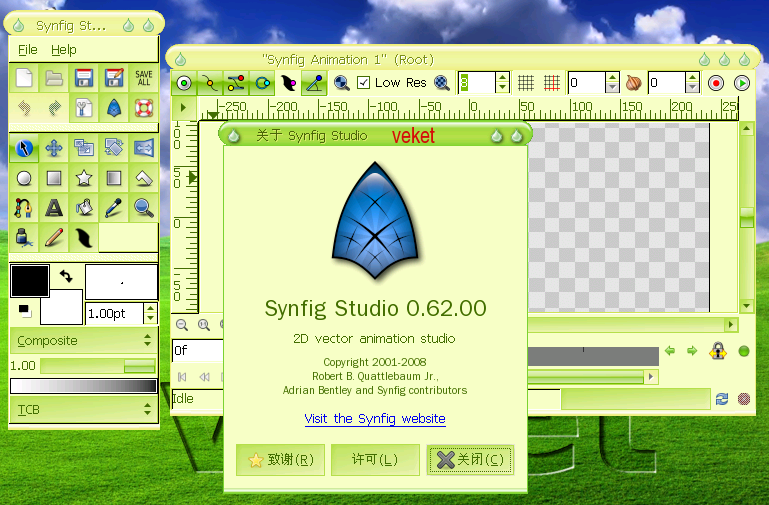Toggle width ducks in canvas toolbar
The height and width of the screenshot is (505, 769).
(x=288, y=83)
